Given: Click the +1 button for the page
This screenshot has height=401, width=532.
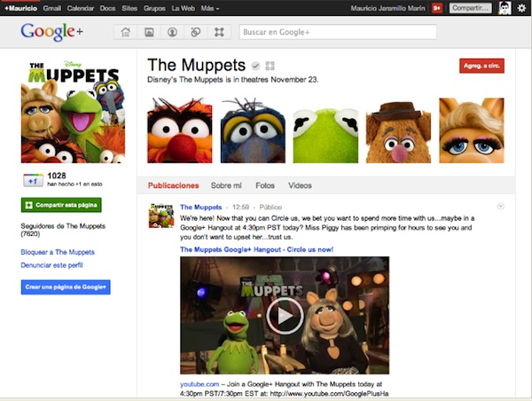Looking at the screenshot, I should [x=33, y=180].
